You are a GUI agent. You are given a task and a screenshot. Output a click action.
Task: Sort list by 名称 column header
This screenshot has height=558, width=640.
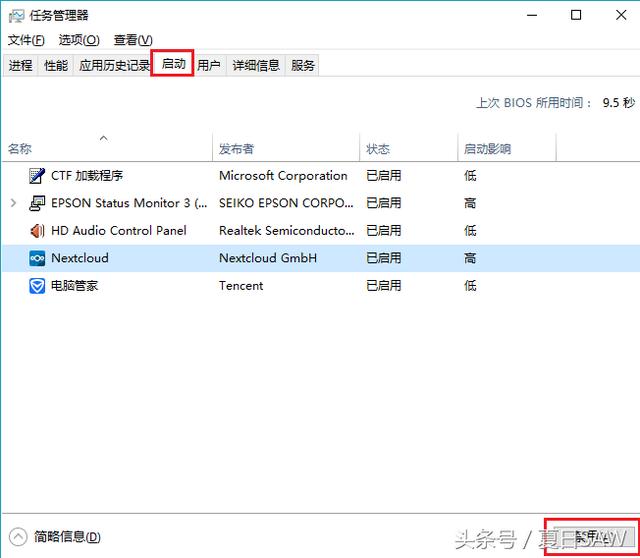[20, 149]
